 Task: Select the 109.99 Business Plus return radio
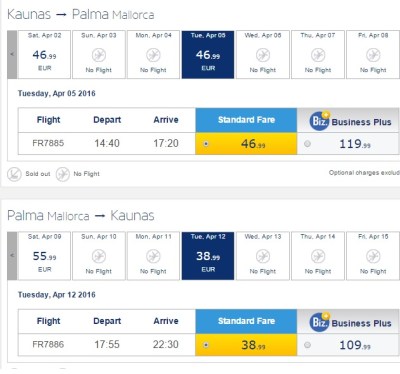point(307,345)
